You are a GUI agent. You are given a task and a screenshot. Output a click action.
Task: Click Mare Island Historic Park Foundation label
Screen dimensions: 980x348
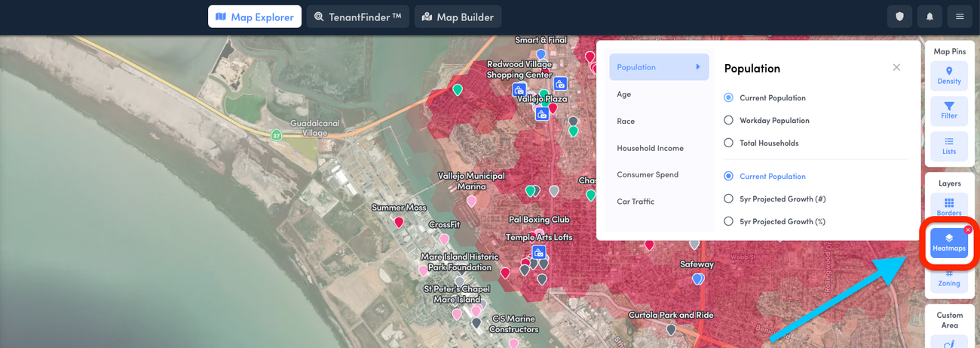point(459,262)
